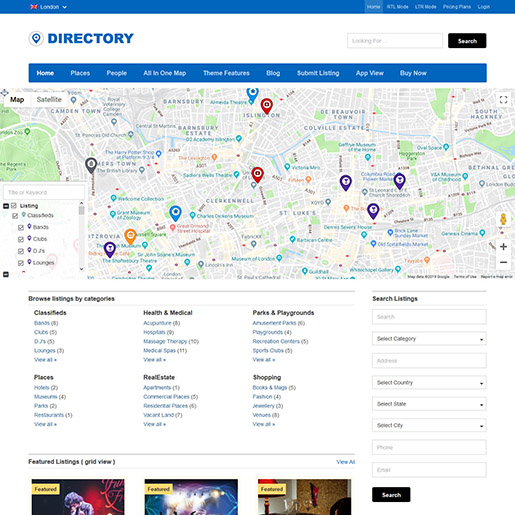Click the Directory logo pin icon

(x=36, y=39)
